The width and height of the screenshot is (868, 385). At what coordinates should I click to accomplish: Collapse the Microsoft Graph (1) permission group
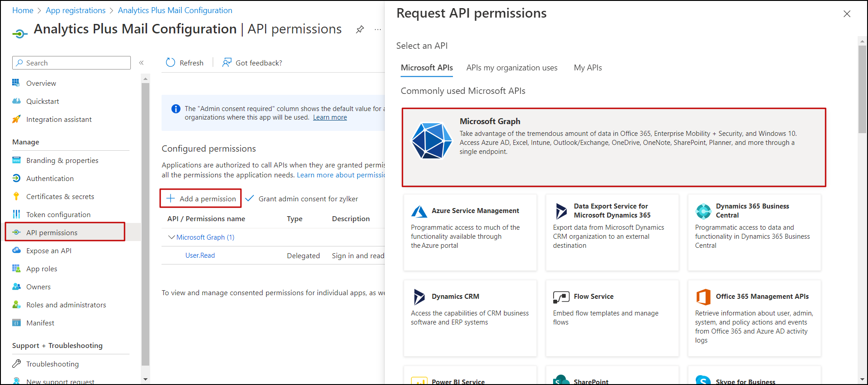(x=171, y=237)
